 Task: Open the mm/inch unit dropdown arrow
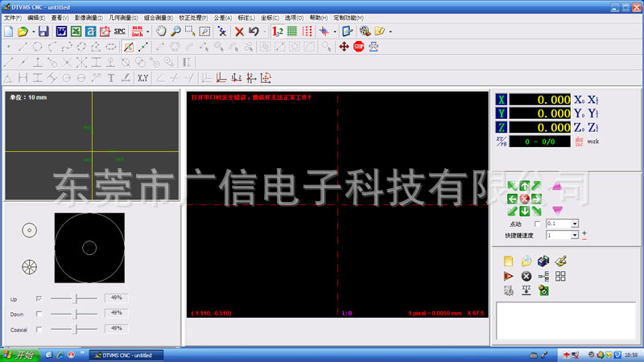(147, 31)
